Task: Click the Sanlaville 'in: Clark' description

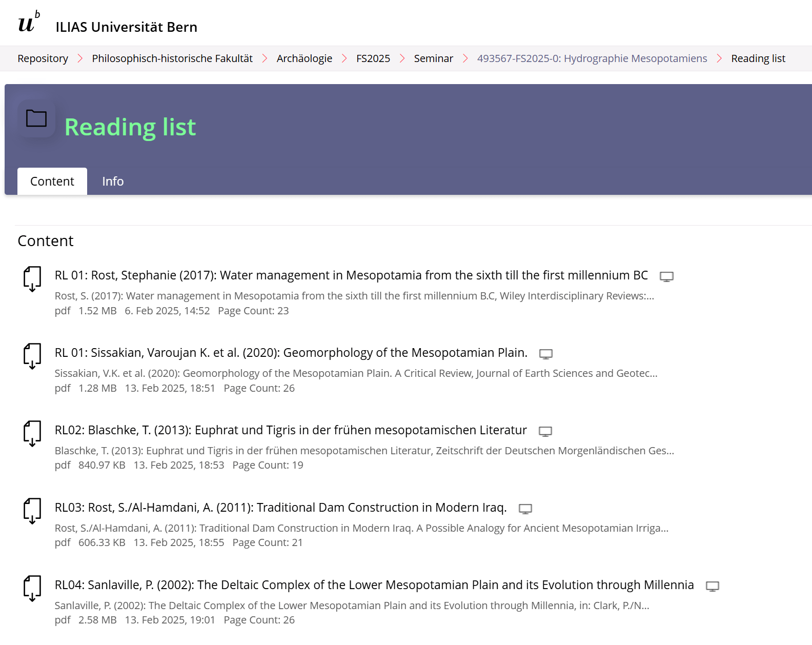Action: pos(352,606)
